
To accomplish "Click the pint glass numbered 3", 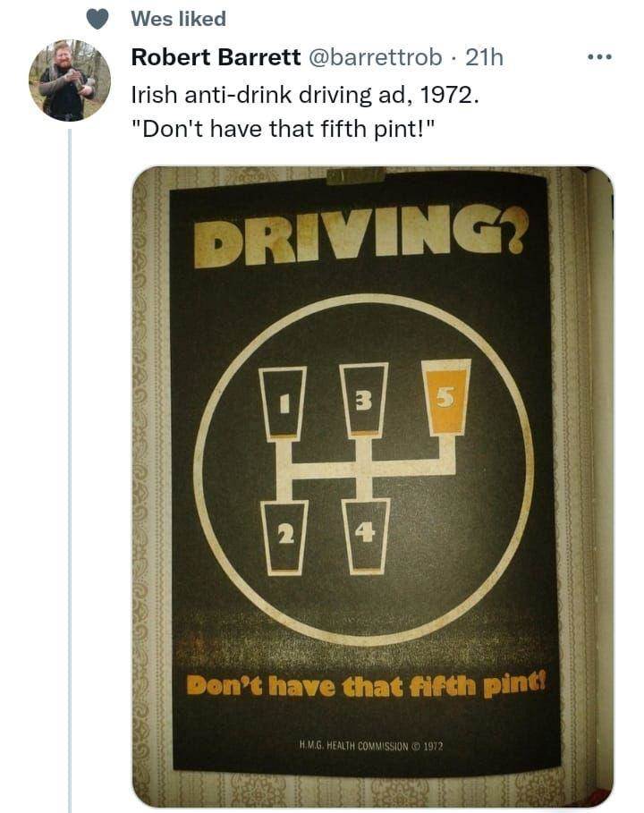I will (364, 398).
